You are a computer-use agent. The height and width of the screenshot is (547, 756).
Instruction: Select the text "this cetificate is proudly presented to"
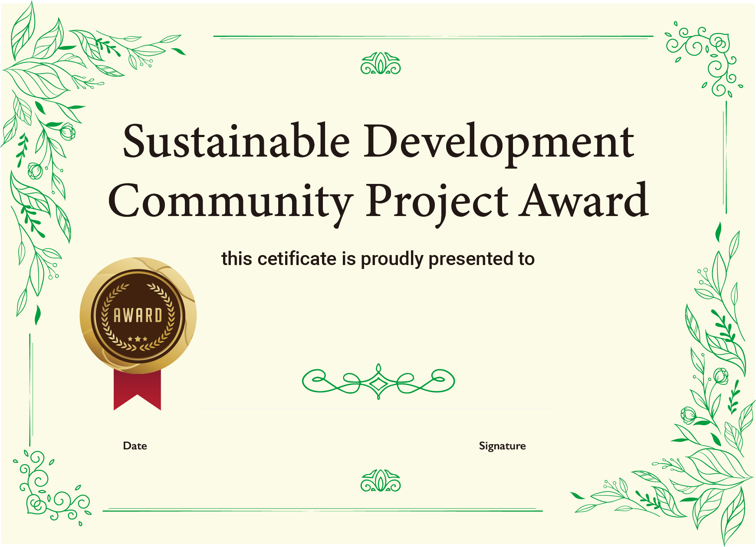tap(378, 259)
